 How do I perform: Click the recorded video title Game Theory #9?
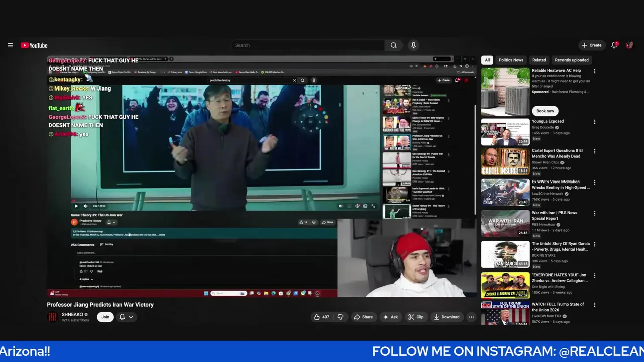97,215
